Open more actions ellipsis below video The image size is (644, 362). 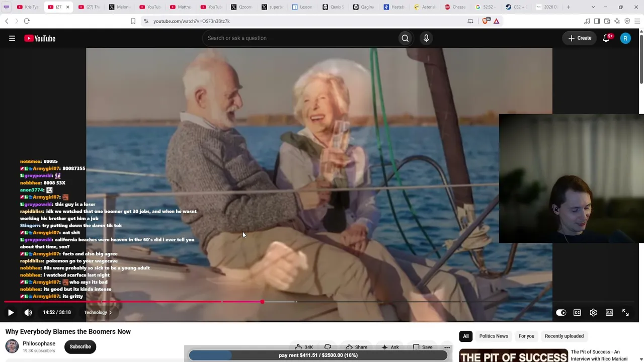click(x=447, y=347)
